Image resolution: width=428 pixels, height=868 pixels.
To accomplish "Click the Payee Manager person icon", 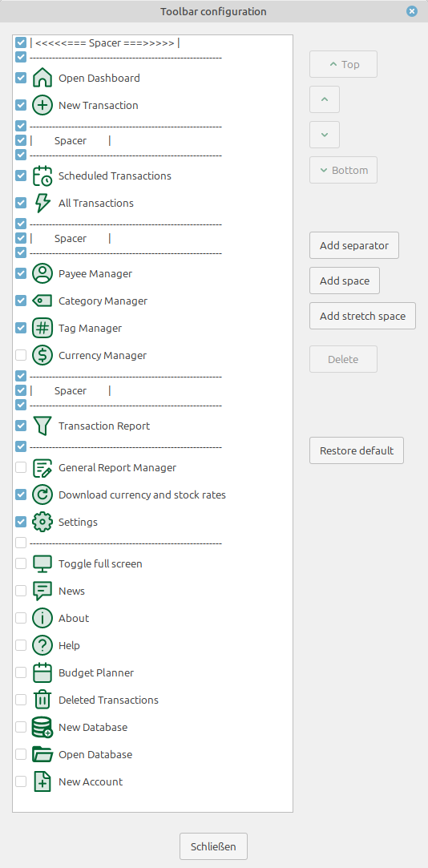I will coord(42,273).
